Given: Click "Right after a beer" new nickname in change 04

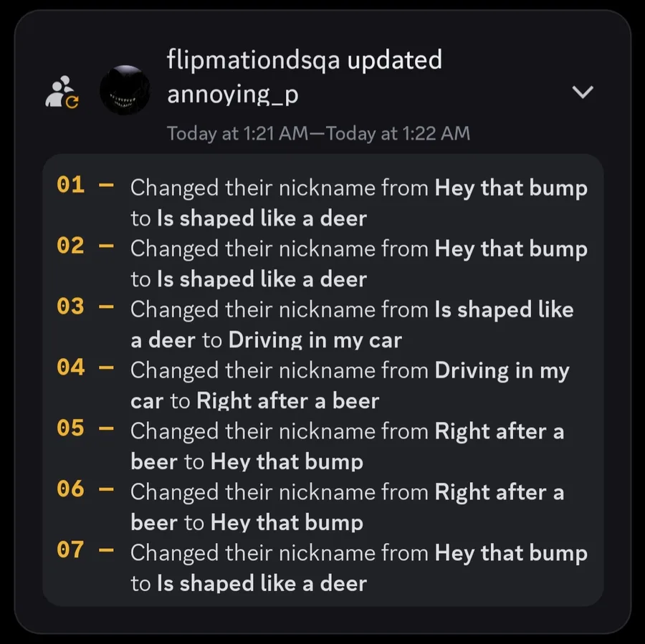Looking at the screenshot, I should pyautogui.click(x=287, y=401).
